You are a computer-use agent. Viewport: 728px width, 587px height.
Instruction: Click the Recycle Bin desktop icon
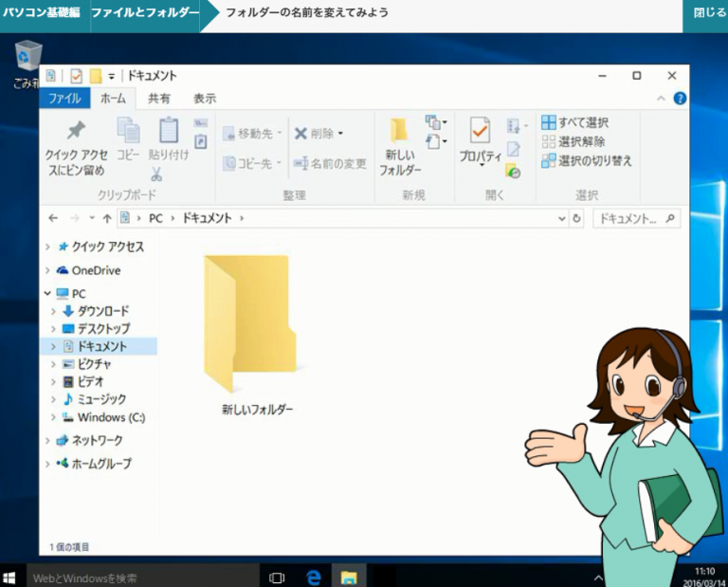coord(28,57)
